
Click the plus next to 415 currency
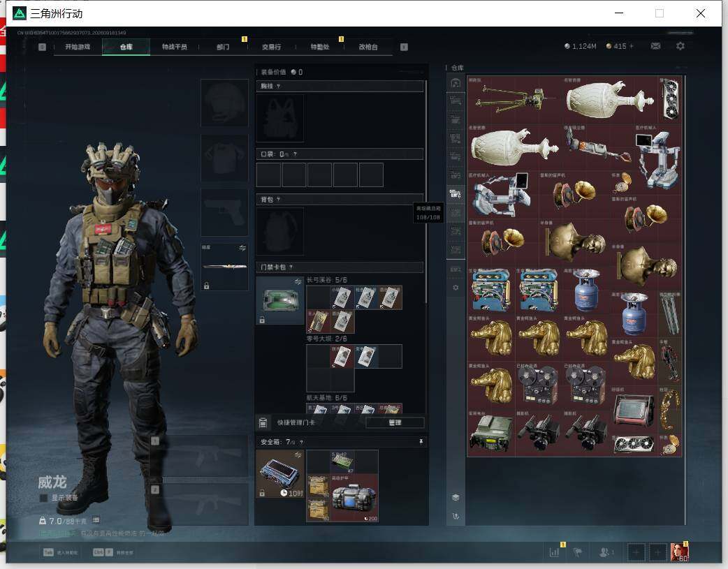[632, 46]
